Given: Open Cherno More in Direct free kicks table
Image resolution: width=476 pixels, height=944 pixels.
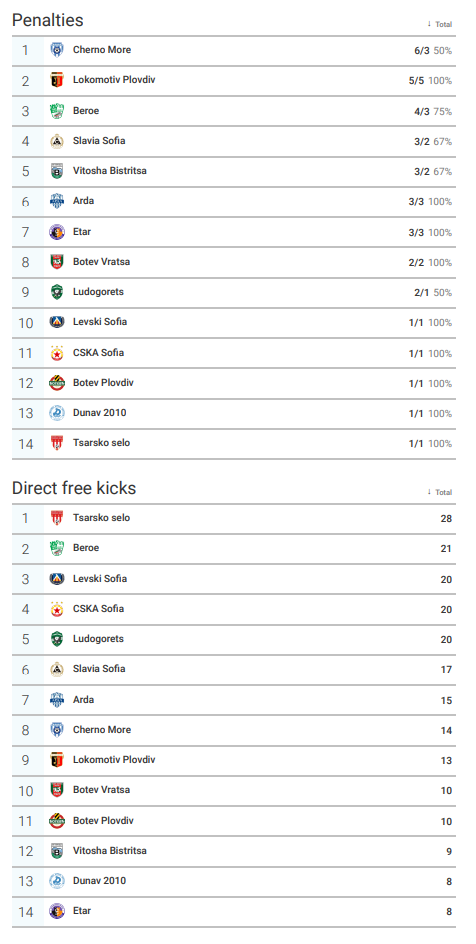Looking at the screenshot, I should pyautogui.click(x=102, y=729).
